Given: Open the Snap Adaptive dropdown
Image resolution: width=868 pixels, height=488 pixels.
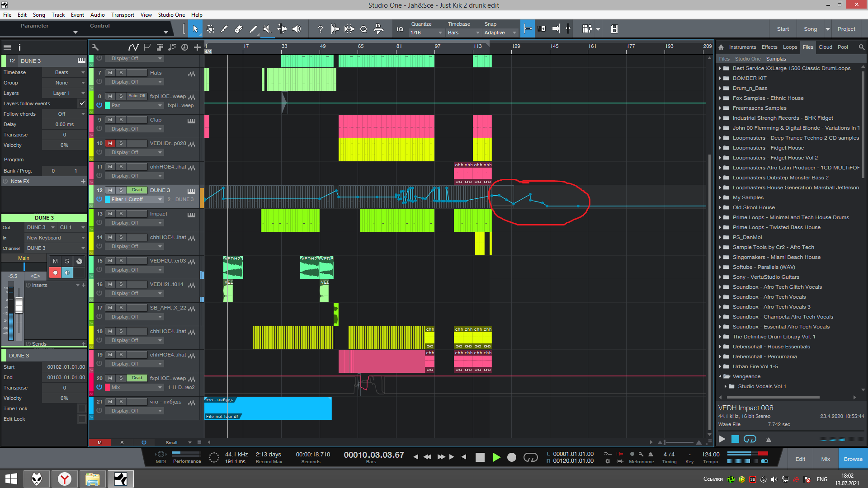Looking at the screenshot, I should pos(500,33).
